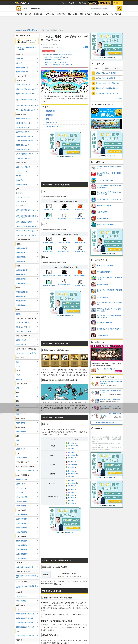The height and width of the screenshot is (644, 138).
Task: Open サイト改善のアンケート sidebar banner
Action: click(x=27, y=41)
